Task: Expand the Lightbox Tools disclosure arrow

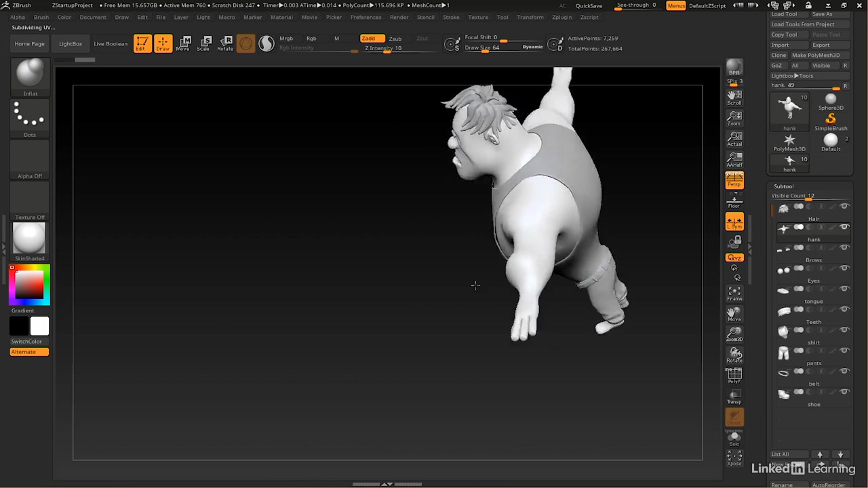Action: tap(797, 75)
